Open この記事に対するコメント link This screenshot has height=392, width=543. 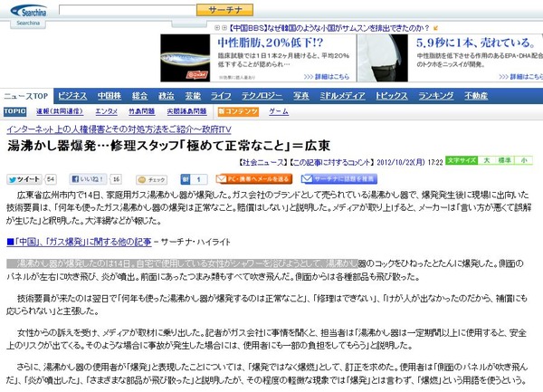[x=332, y=162]
